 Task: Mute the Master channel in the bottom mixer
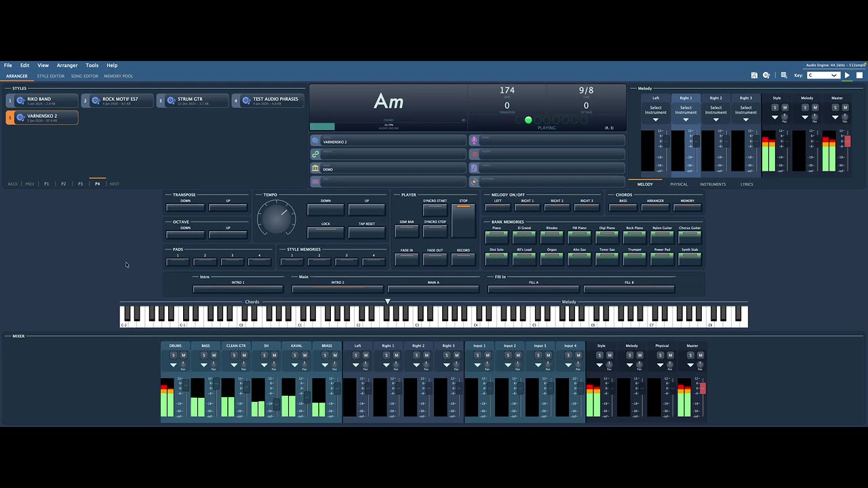[701, 355]
